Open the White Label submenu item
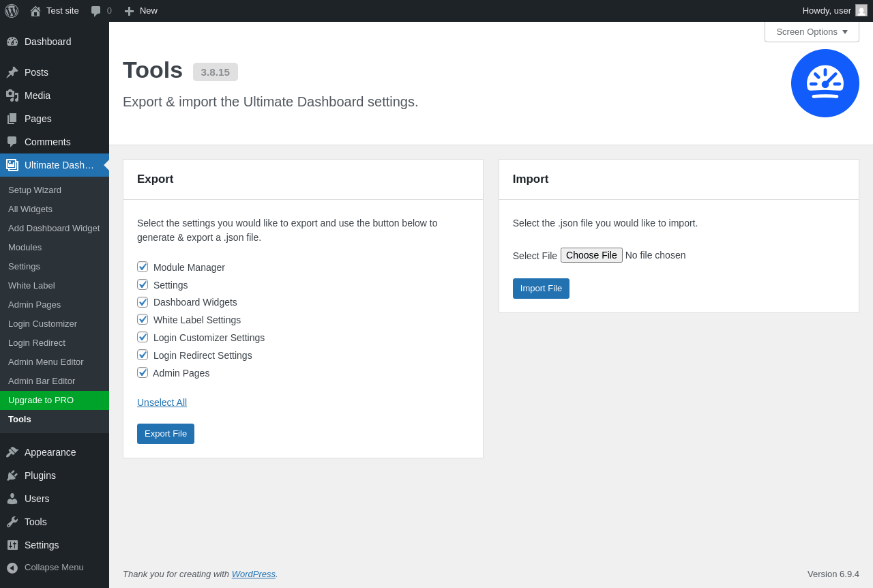873x588 pixels. [x=31, y=286]
